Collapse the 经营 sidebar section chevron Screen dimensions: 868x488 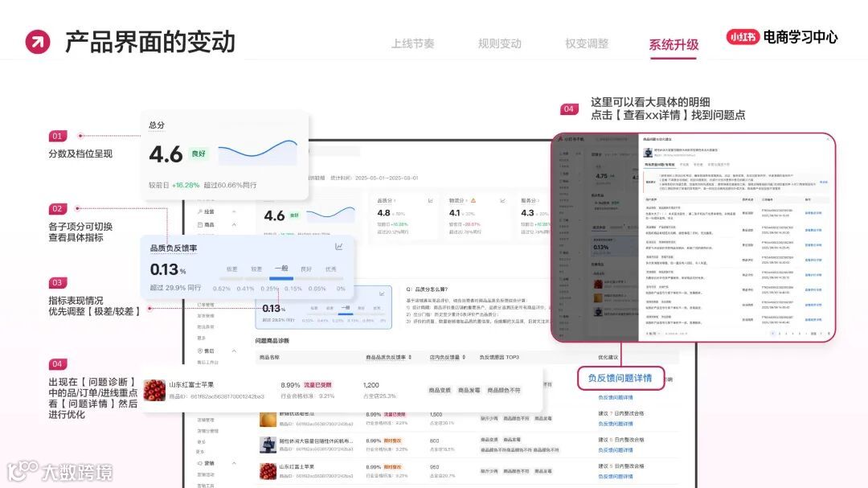tap(234, 211)
